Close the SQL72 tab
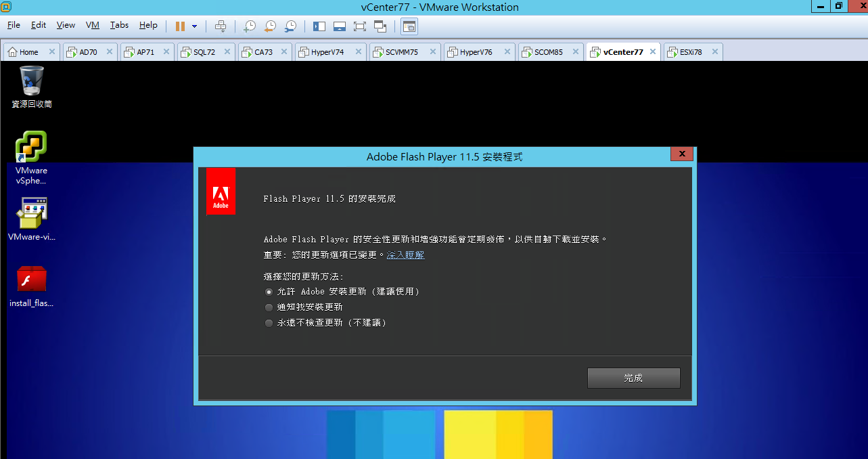868x459 pixels. 227,52
